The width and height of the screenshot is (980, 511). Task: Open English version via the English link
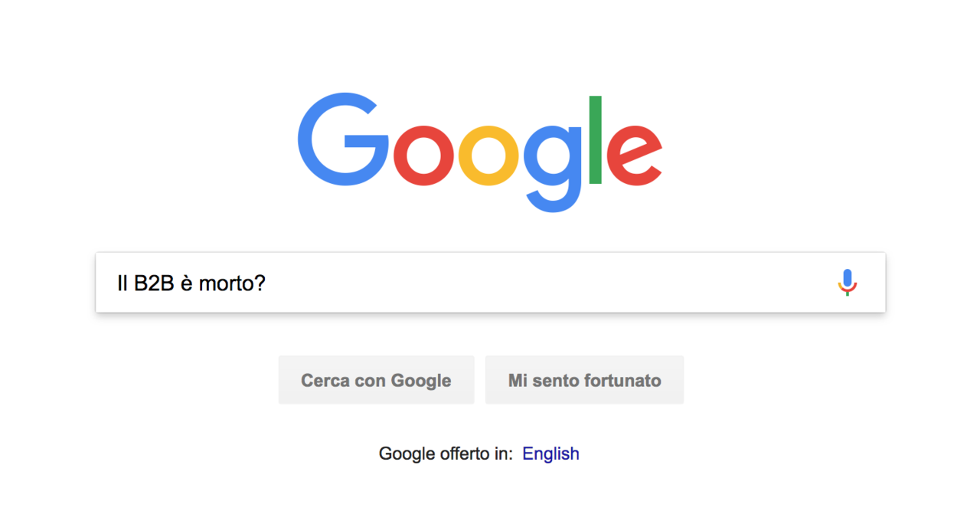pyautogui.click(x=550, y=454)
